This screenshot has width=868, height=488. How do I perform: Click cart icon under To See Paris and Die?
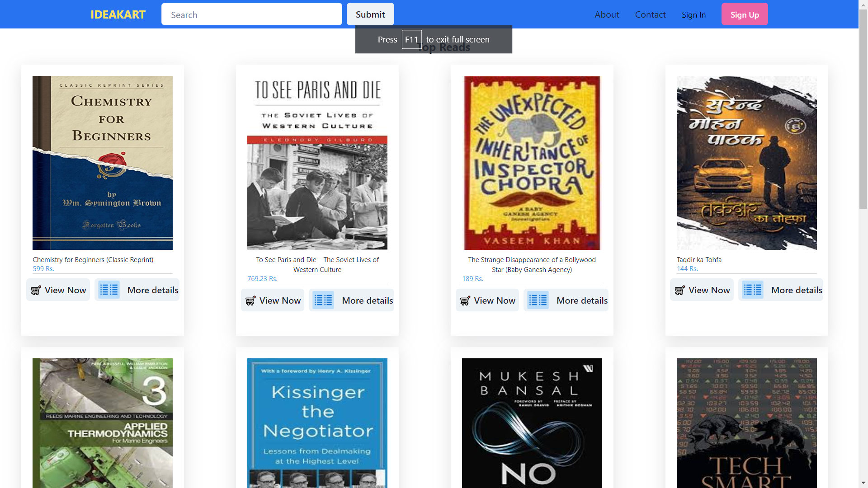pos(251,301)
